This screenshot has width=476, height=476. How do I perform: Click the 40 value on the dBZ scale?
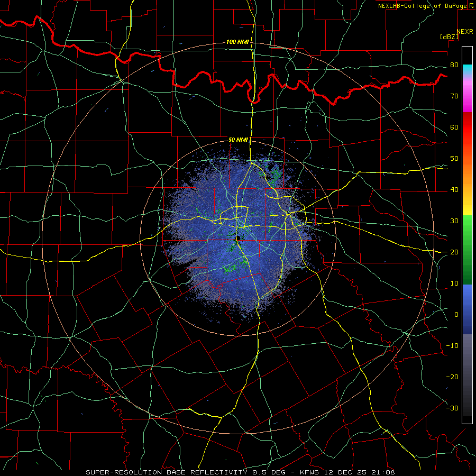click(x=454, y=190)
